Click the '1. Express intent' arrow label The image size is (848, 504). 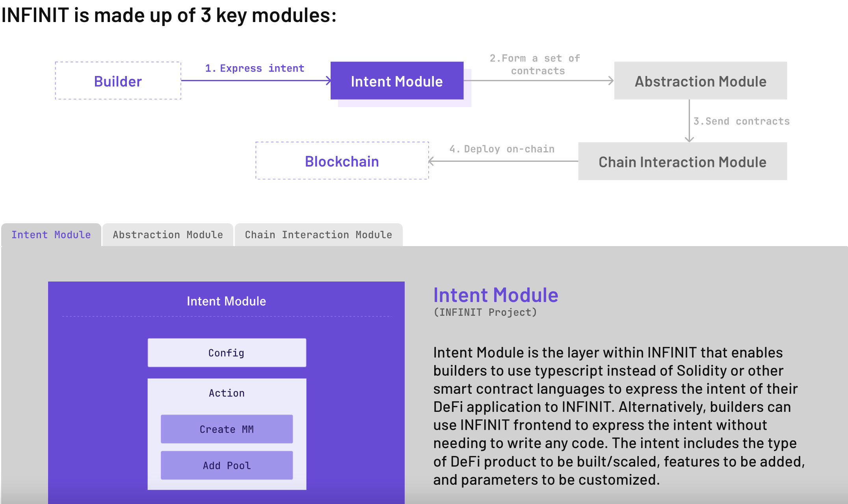pos(255,69)
